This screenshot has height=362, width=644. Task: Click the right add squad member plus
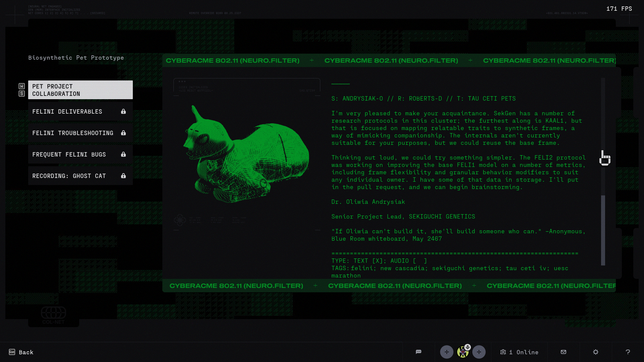[479, 352]
